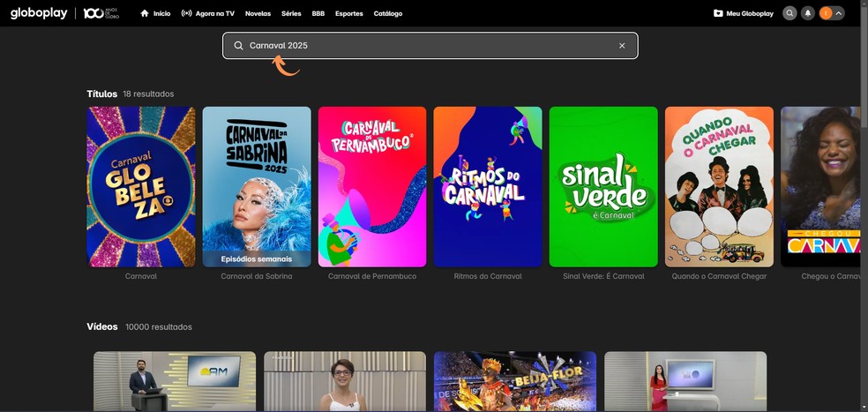Open Meu Globoplay
The image size is (868, 412).
coord(750,13)
